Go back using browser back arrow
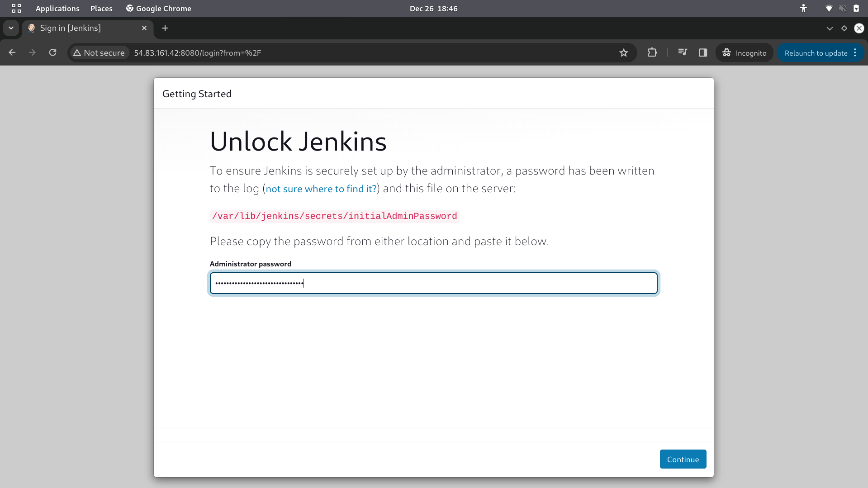This screenshot has height=488, width=868. pyautogui.click(x=12, y=53)
